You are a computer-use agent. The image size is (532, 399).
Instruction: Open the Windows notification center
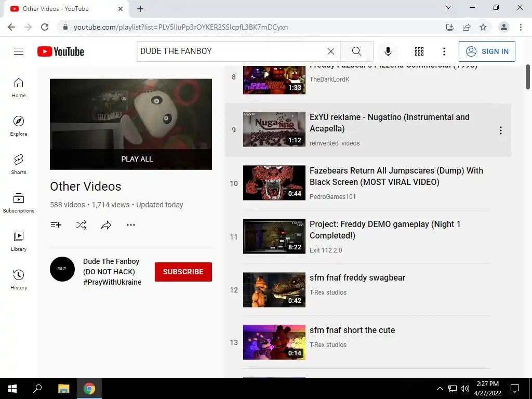515,389
